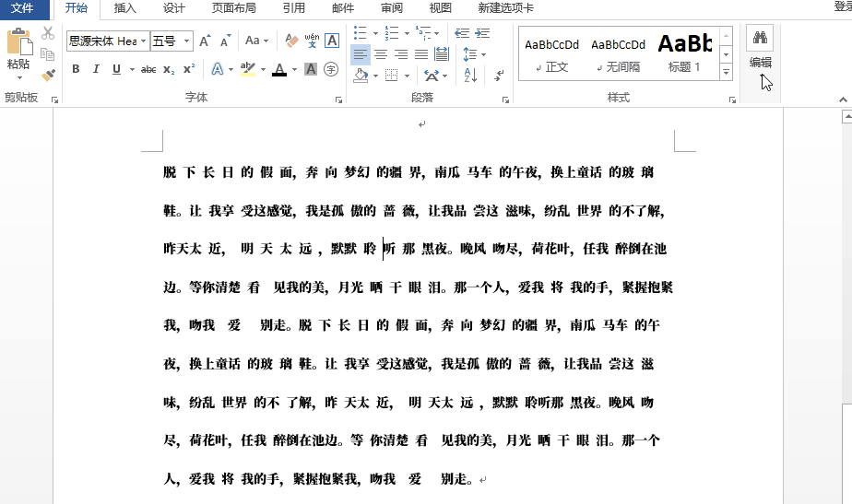Click the Format Painter brush icon
Screen dimensions: 852x504
tap(48, 74)
